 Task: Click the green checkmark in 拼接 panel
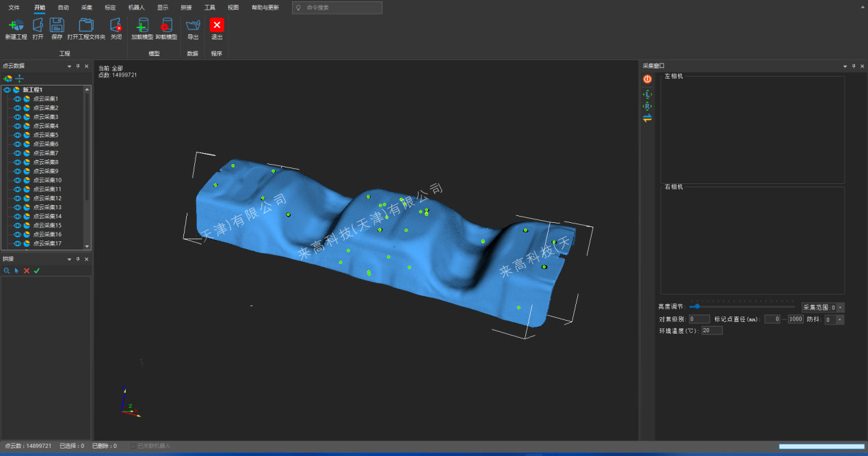point(37,271)
